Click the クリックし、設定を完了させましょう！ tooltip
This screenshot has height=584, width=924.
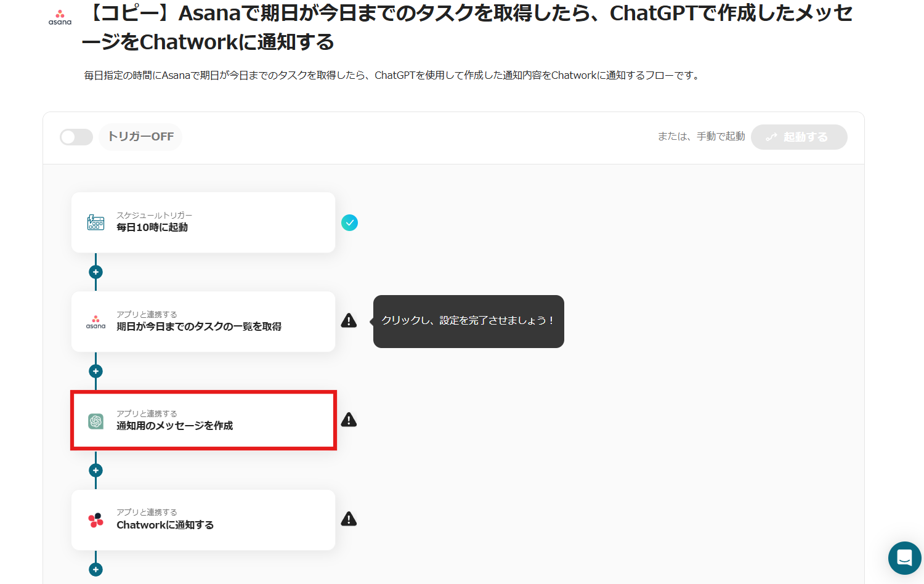[x=469, y=321]
